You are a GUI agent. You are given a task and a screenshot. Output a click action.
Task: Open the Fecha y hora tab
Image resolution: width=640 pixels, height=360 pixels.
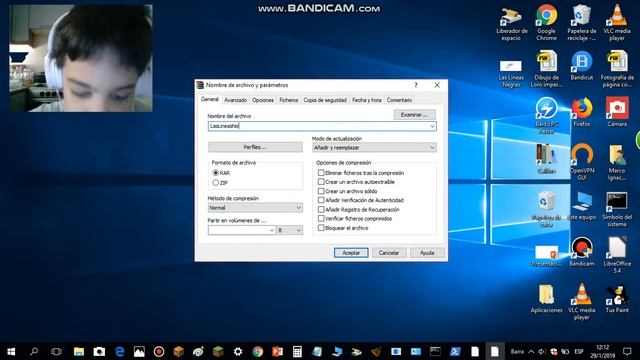[x=367, y=100]
